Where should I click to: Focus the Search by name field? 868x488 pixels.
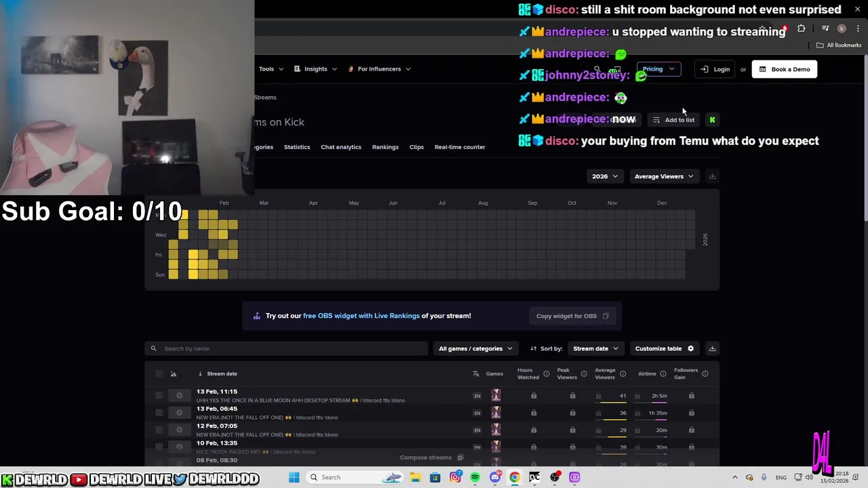[286, 348]
